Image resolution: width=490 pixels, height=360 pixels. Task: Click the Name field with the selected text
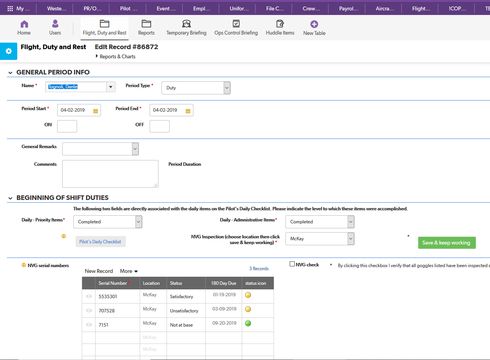(76, 87)
